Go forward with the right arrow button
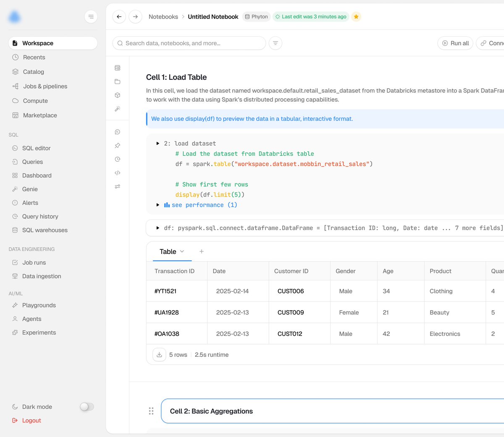504x437 pixels. point(135,17)
